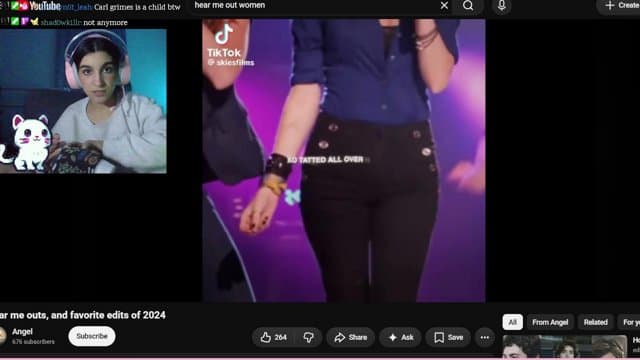Select the Related filter chip
The width and height of the screenshot is (640, 360).
596,322
